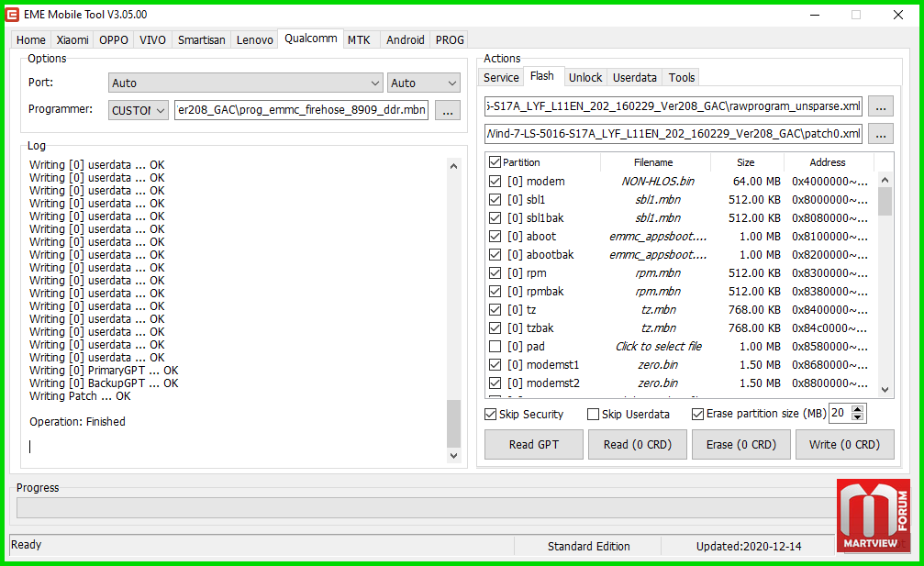Click the rawprogram_unsparse.xml path field
This screenshot has width=924, height=566.
click(674, 106)
